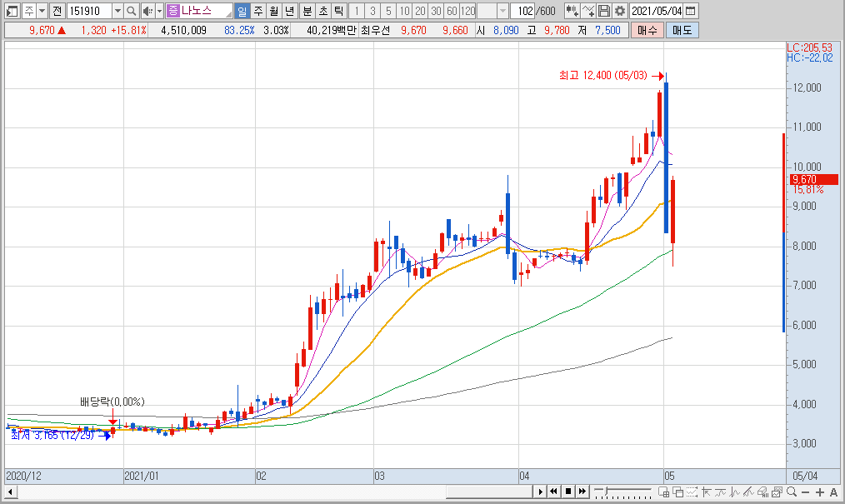
Task: Click the horizontal chart scrollbar thumb
Action: coord(489,492)
